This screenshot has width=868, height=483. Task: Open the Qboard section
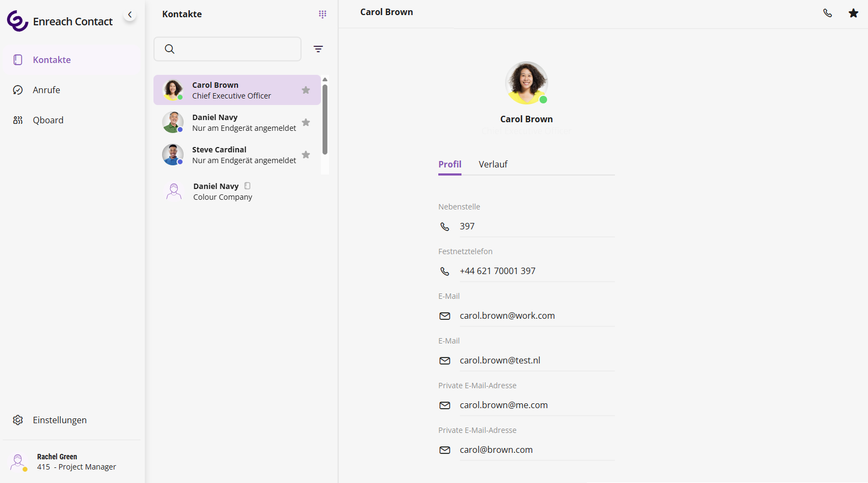[x=48, y=120]
